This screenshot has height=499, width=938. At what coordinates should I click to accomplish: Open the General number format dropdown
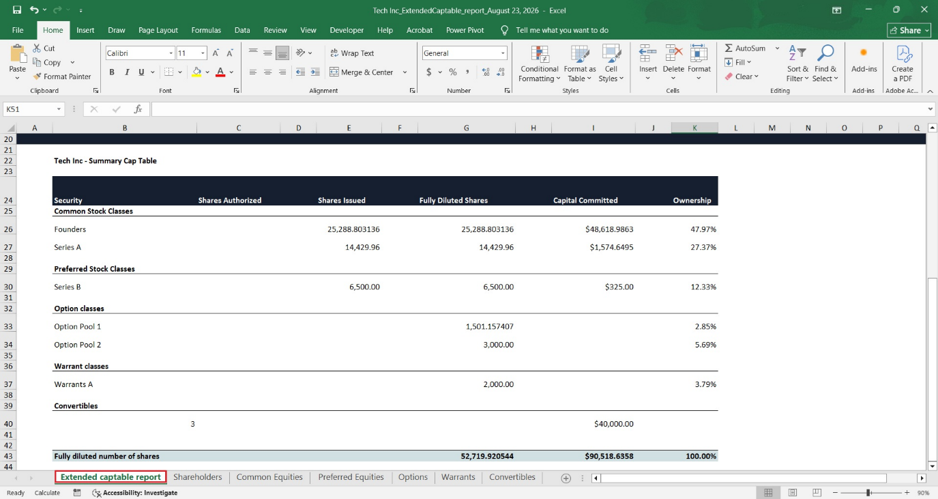(502, 53)
